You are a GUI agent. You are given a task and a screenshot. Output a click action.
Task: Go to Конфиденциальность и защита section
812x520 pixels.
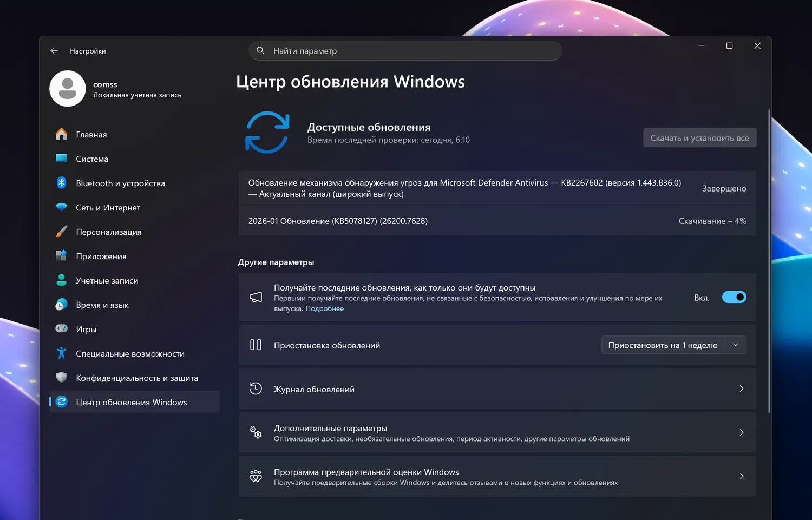coord(134,378)
